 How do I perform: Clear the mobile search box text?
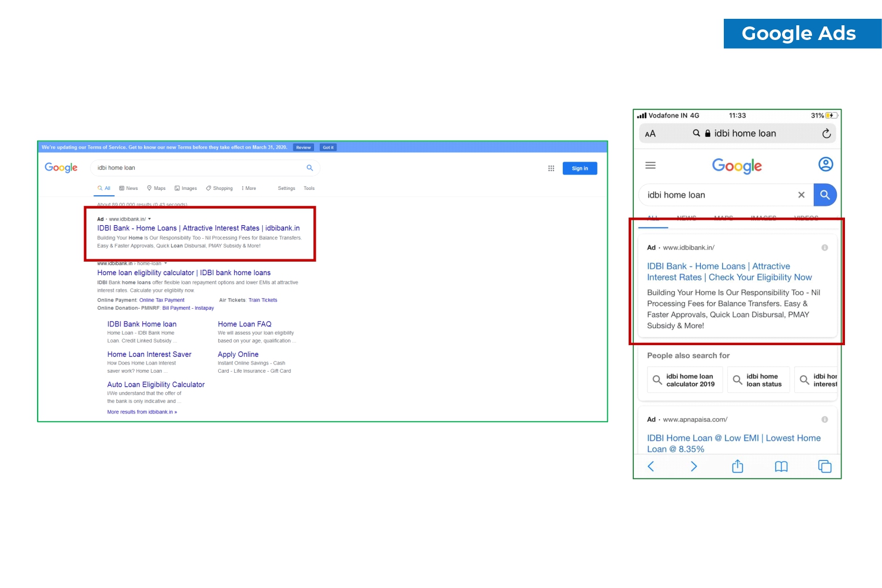(801, 195)
